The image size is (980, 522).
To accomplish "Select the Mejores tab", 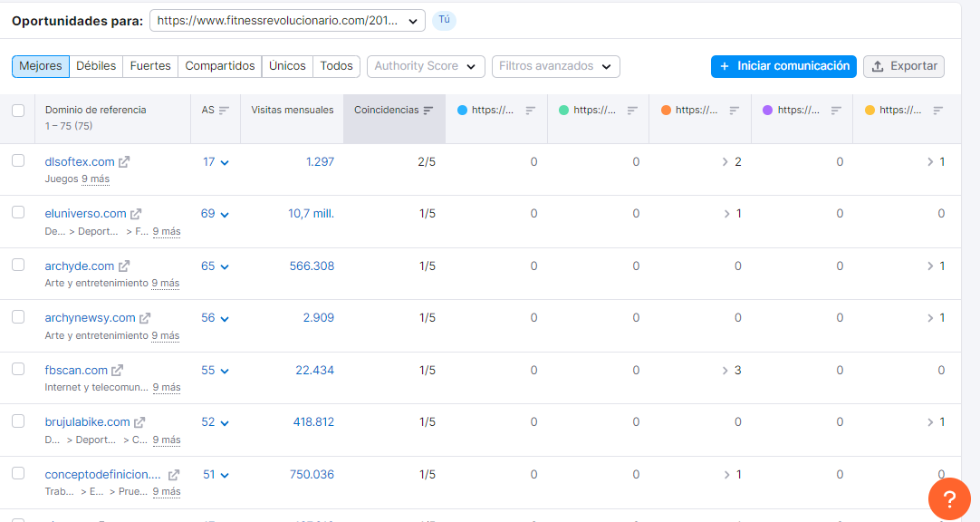I will coord(41,66).
